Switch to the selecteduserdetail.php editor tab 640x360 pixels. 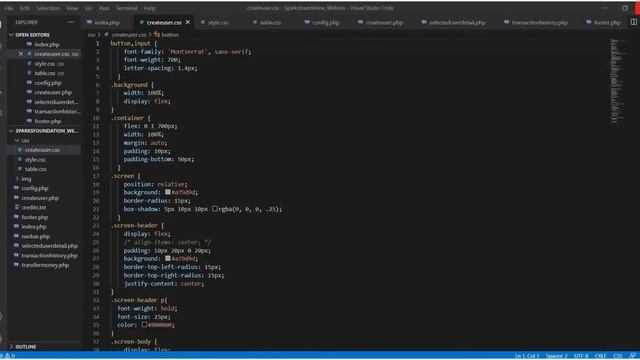click(x=457, y=22)
